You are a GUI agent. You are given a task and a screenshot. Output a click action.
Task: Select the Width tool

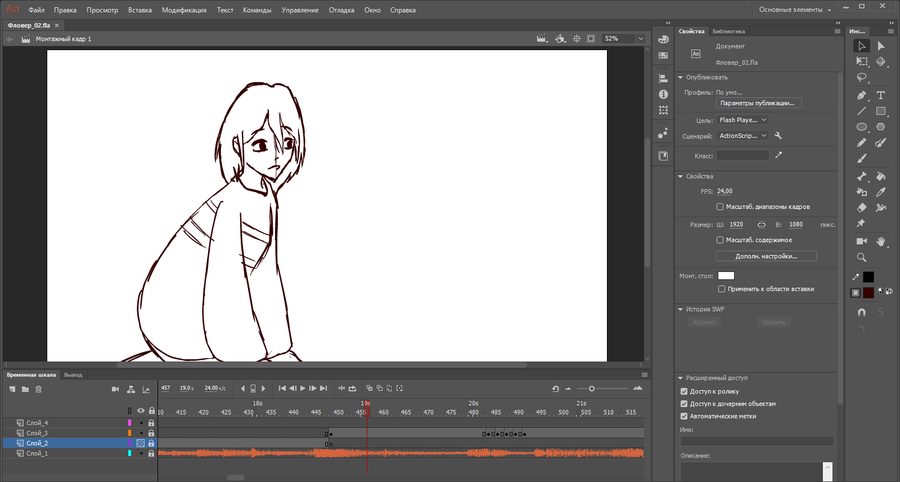881,208
